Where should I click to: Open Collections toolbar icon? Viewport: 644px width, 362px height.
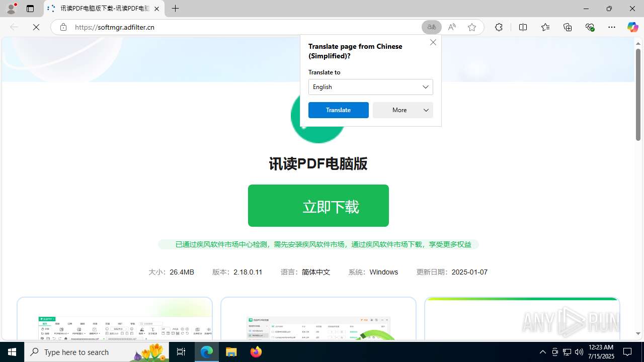click(568, 27)
